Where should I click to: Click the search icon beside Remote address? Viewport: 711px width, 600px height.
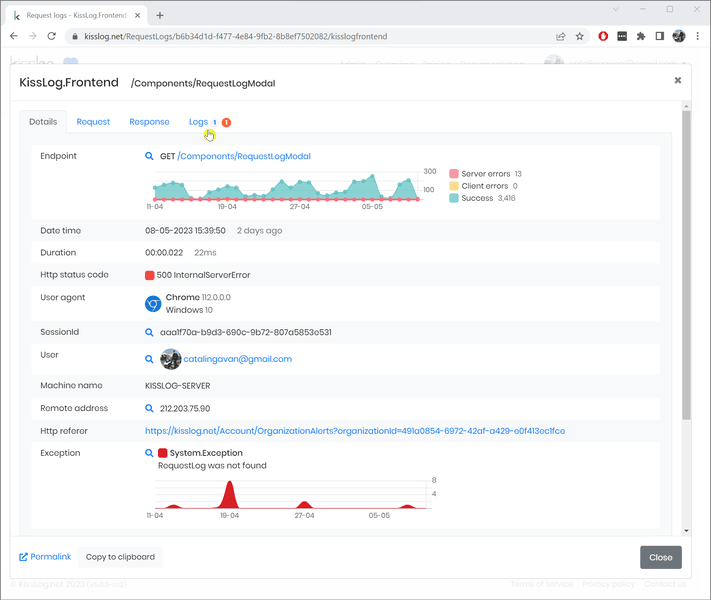[x=150, y=408]
